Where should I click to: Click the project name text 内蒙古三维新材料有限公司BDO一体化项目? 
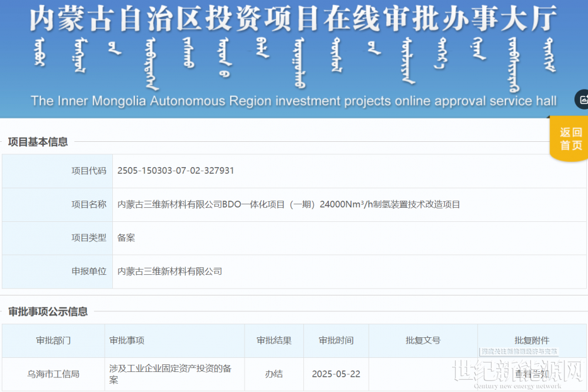pyautogui.click(x=201, y=205)
